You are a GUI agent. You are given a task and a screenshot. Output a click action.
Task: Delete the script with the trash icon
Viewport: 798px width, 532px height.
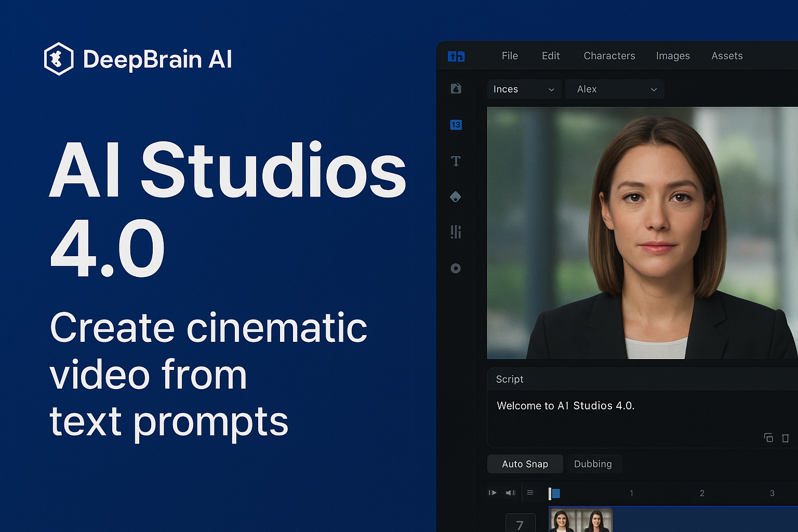(786, 438)
